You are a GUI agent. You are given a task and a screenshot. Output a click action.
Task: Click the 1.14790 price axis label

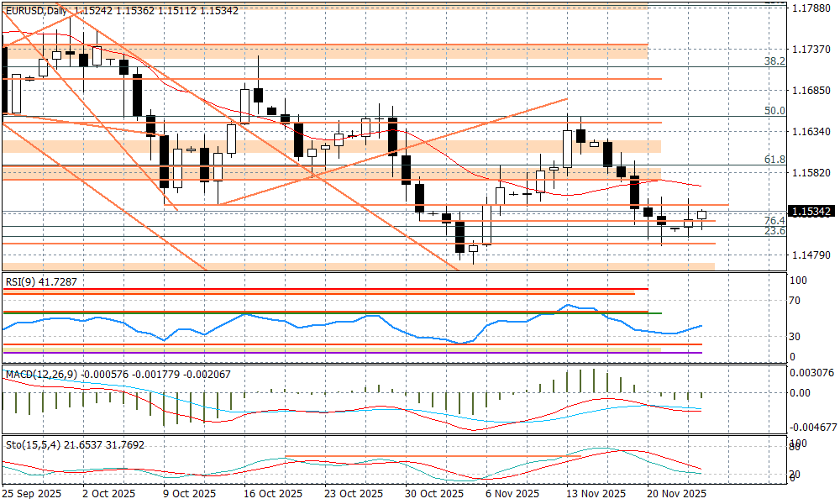click(x=811, y=255)
